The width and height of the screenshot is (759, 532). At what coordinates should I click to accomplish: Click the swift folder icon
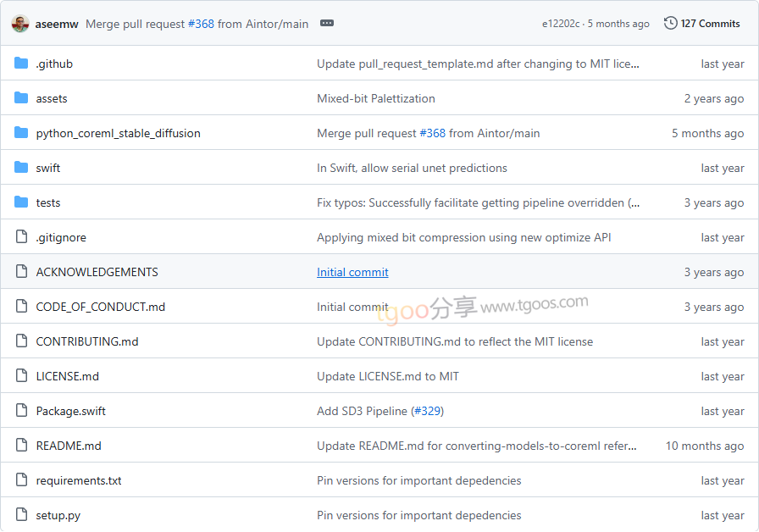coord(21,168)
